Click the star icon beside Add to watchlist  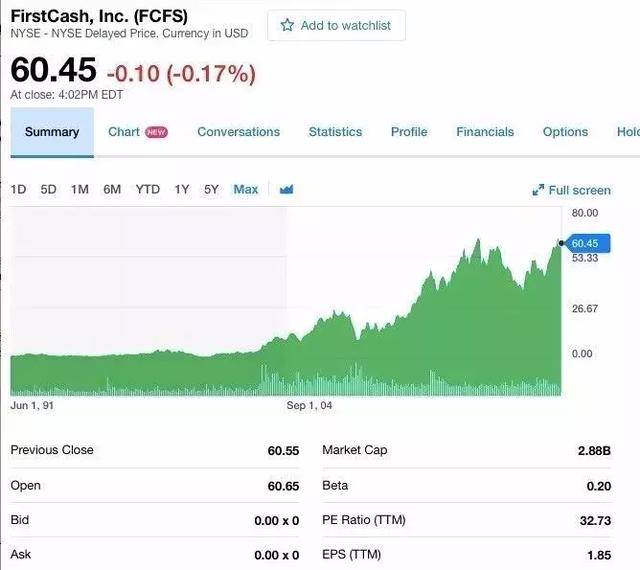(x=287, y=25)
